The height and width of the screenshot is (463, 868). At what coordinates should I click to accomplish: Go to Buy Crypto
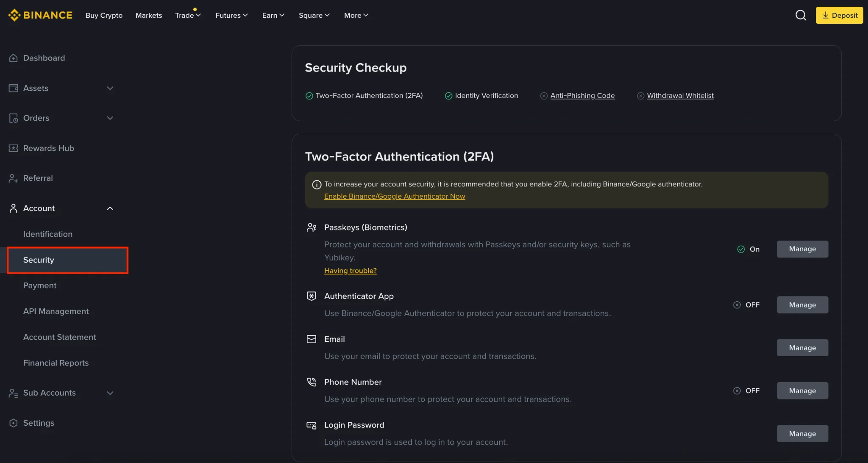point(104,15)
